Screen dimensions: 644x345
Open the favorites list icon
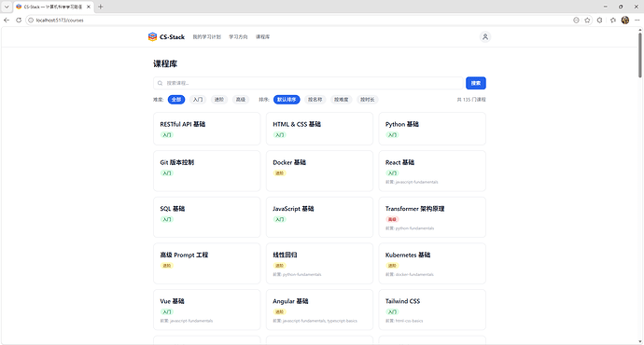[x=613, y=21]
